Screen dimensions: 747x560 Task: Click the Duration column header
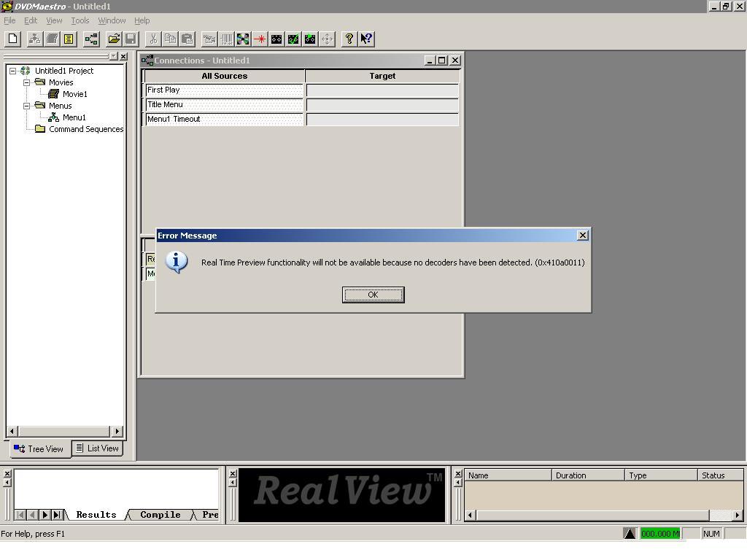click(x=588, y=475)
